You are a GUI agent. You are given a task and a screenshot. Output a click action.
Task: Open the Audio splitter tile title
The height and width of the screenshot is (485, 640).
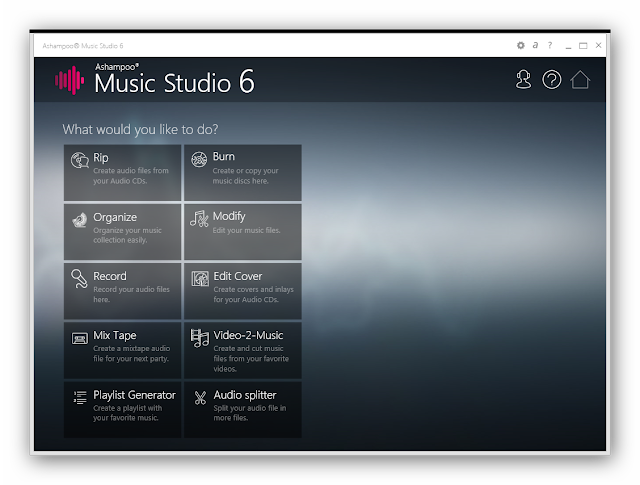pyautogui.click(x=245, y=395)
